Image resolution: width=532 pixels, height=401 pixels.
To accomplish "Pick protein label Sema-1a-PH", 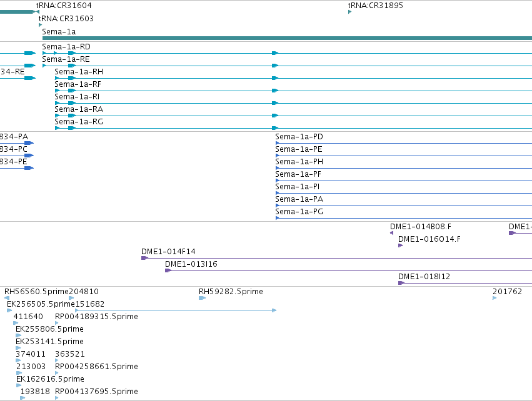I will (x=299, y=162).
